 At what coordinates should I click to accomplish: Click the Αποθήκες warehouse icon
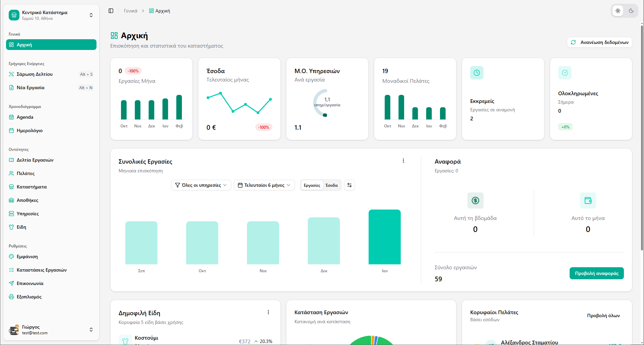point(11,200)
